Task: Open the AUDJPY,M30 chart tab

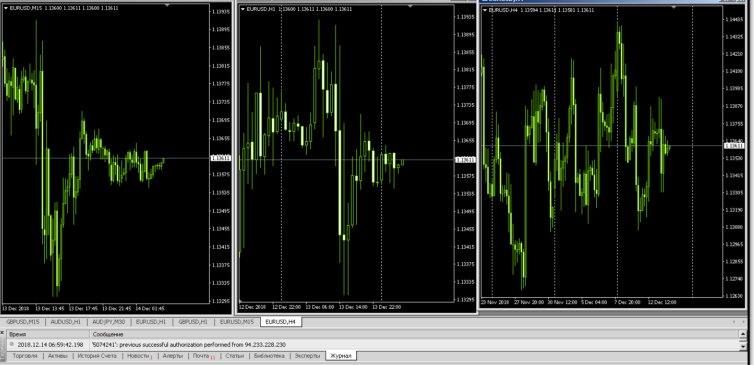Action: click(108, 321)
